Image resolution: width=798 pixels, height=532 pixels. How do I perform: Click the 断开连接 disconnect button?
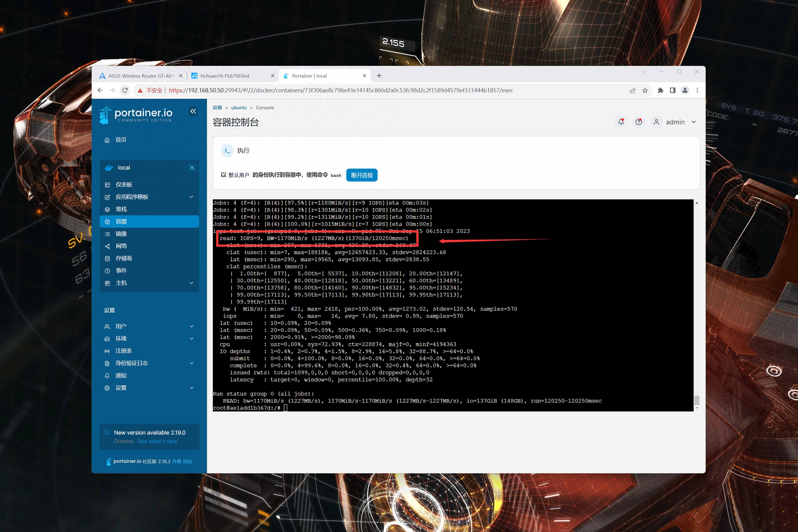click(x=362, y=175)
